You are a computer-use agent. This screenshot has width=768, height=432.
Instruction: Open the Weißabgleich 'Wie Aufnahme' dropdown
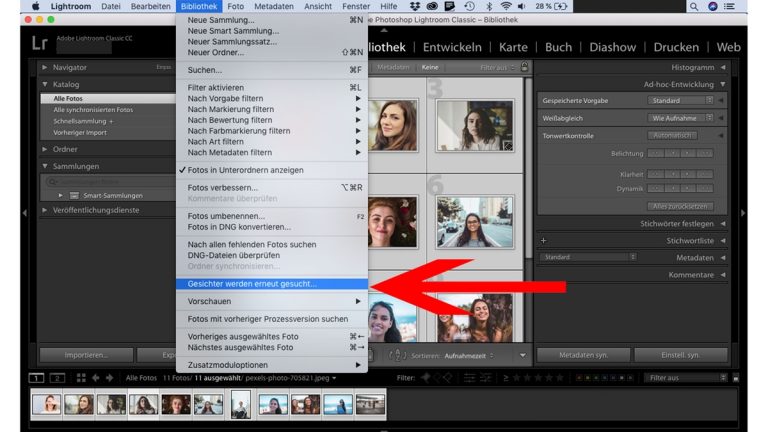[680, 118]
